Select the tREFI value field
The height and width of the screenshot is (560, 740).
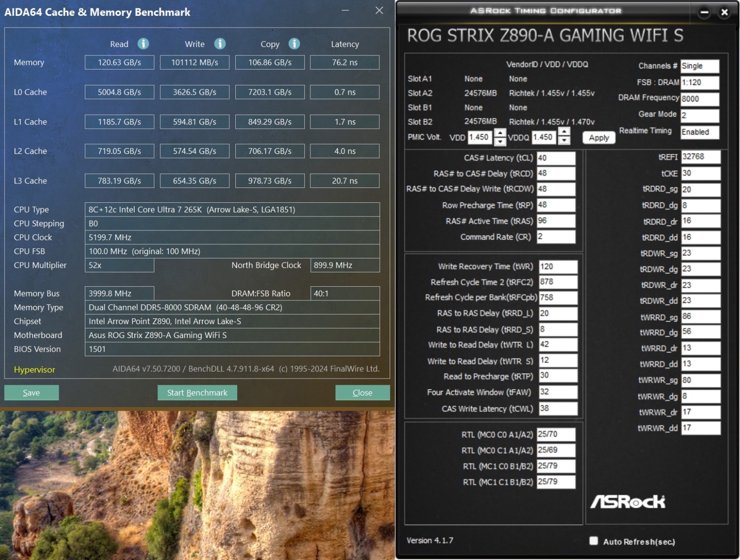pyautogui.click(x=701, y=157)
